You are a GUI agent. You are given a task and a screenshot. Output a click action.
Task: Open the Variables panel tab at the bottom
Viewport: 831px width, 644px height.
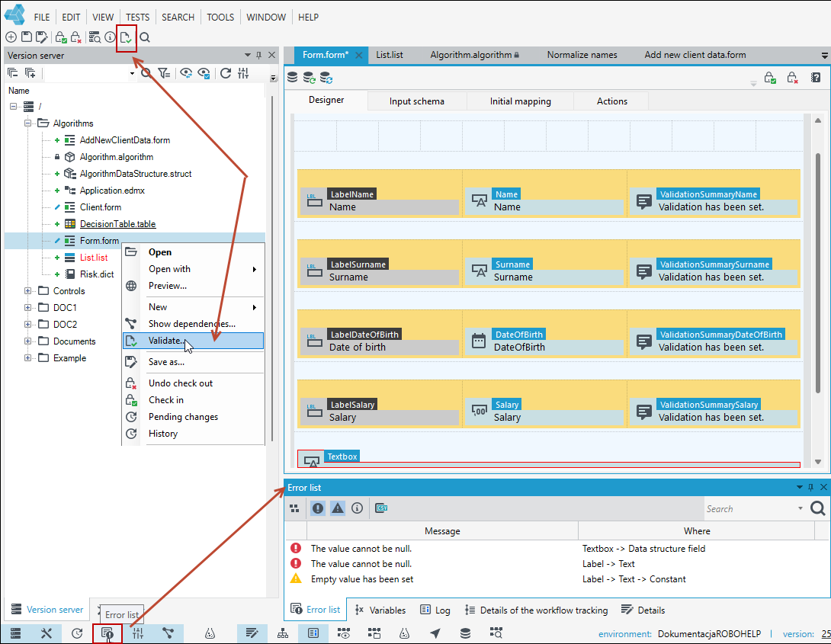point(380,610)
